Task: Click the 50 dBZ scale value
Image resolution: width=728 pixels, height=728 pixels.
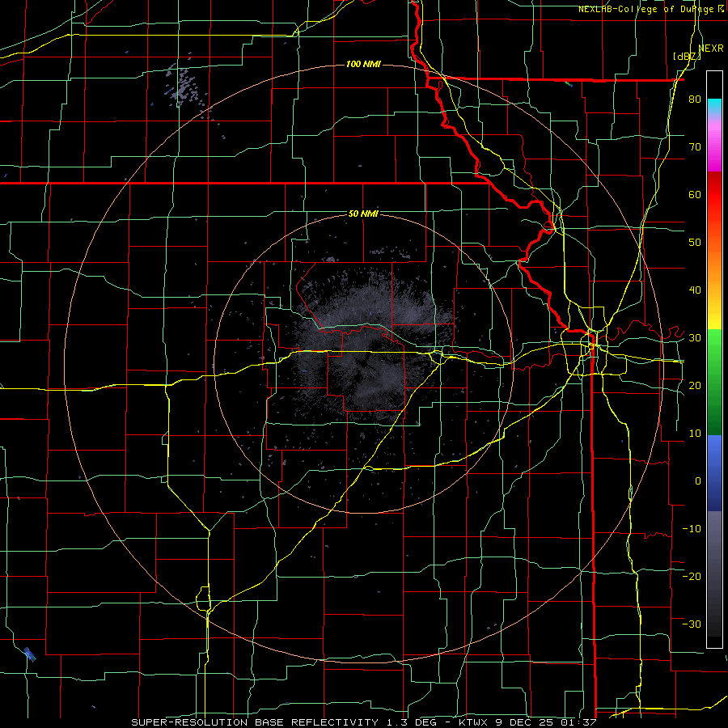Action: pos(695,243)
